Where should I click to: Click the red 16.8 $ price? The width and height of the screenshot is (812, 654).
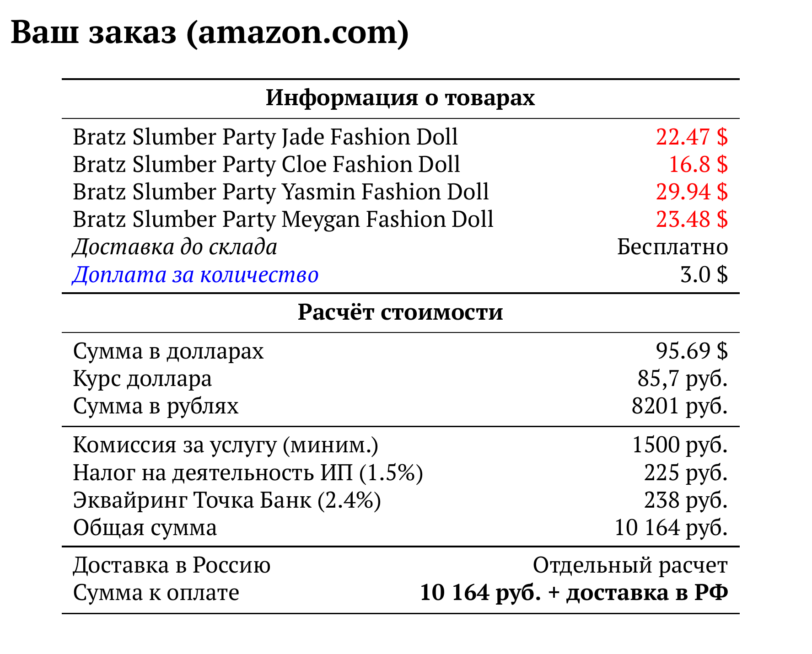click(x=698, y=165)
